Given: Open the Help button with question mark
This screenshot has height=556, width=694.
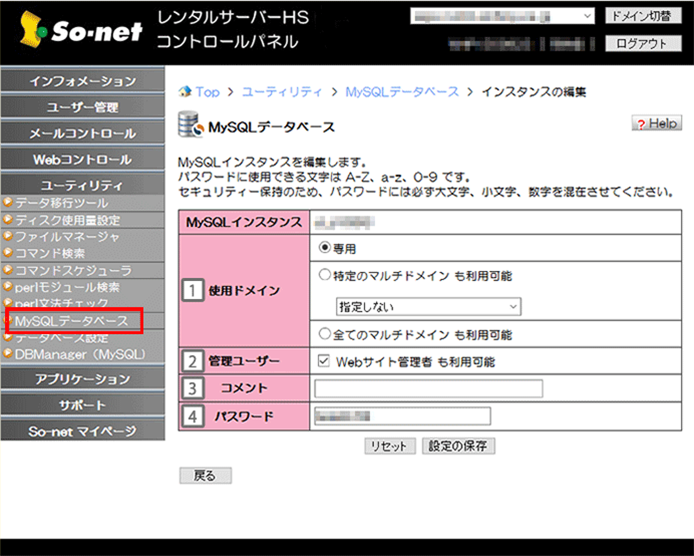Looking at the screenshot, I should point(656,123).
